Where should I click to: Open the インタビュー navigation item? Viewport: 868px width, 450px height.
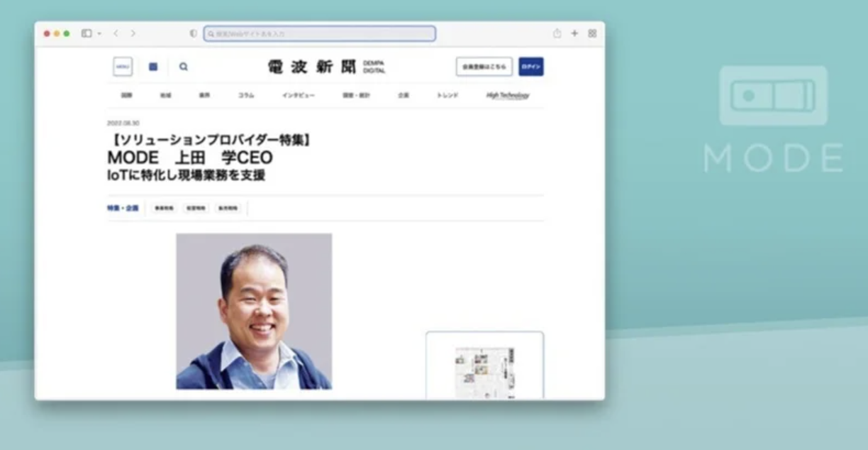(x=299, y=95)
